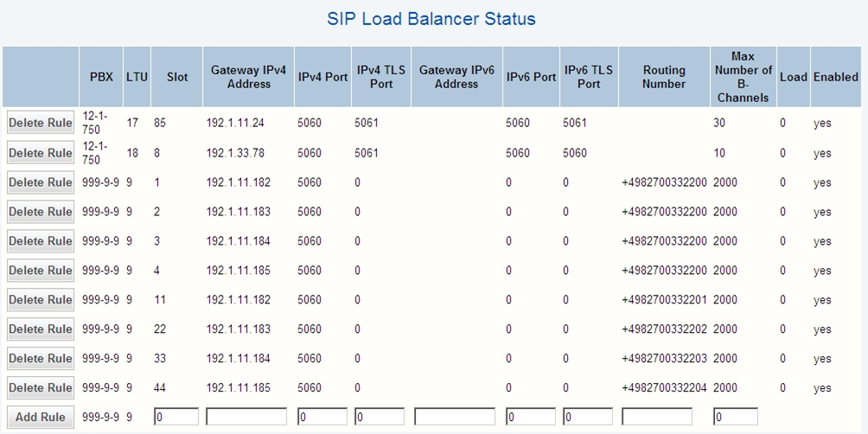
Task: Click the LTU column header
Action: point(137,77)
